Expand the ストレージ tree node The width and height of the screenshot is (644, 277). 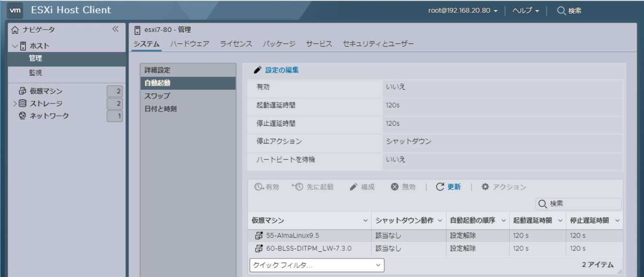coord(15,103)
